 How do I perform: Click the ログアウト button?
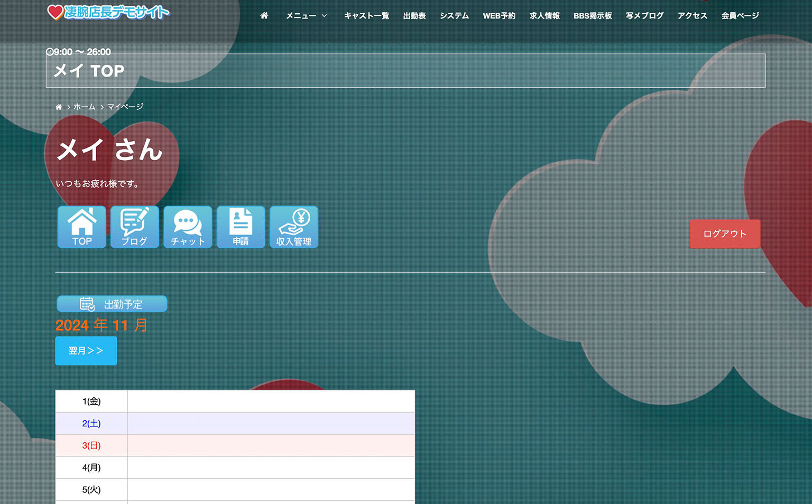pos(725,234)
